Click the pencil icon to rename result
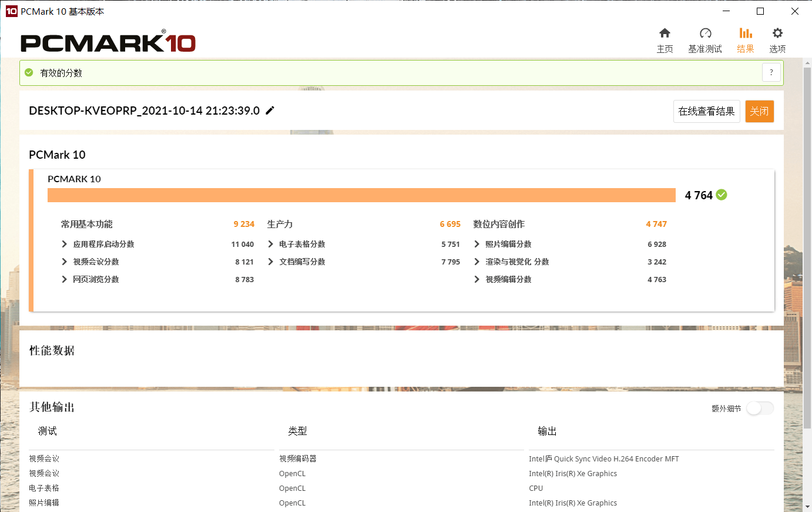The height and width of the screenshot is (512, 812). (270, 111)
